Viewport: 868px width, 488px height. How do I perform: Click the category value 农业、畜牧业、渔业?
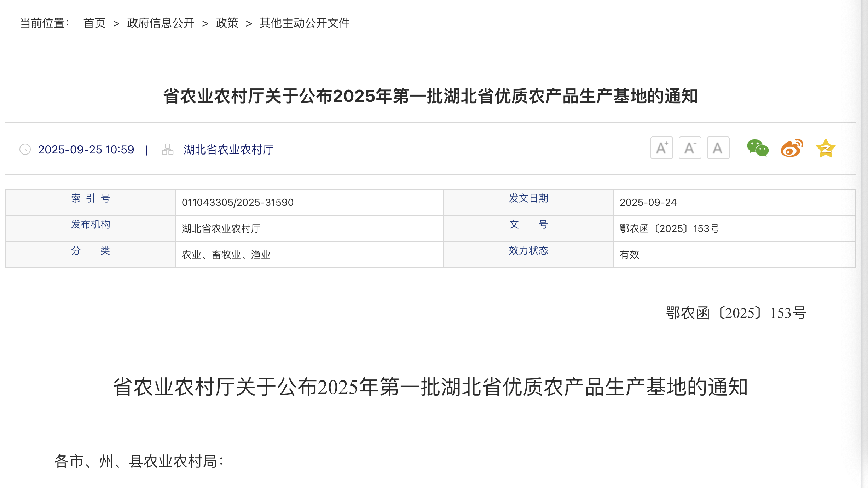(x=226, y=255)
